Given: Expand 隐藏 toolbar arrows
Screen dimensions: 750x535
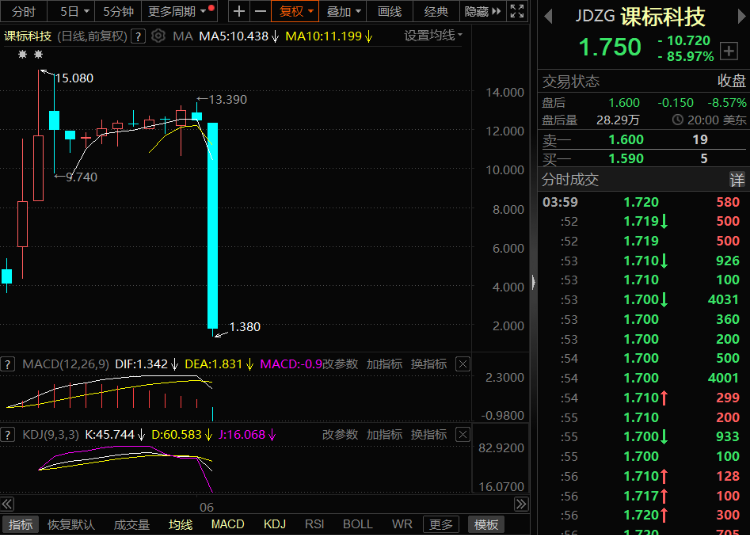Looking at the screenshot, I should pos(483,11).
